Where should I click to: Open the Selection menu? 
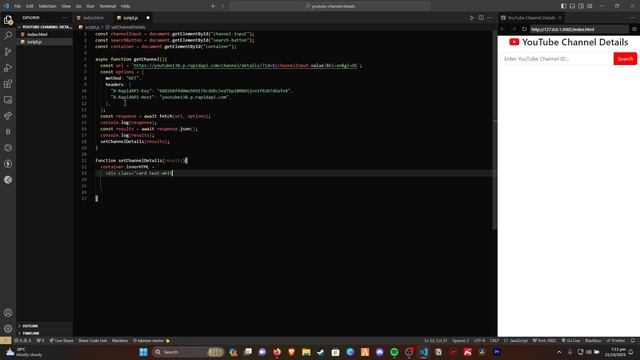pos(47,6)
